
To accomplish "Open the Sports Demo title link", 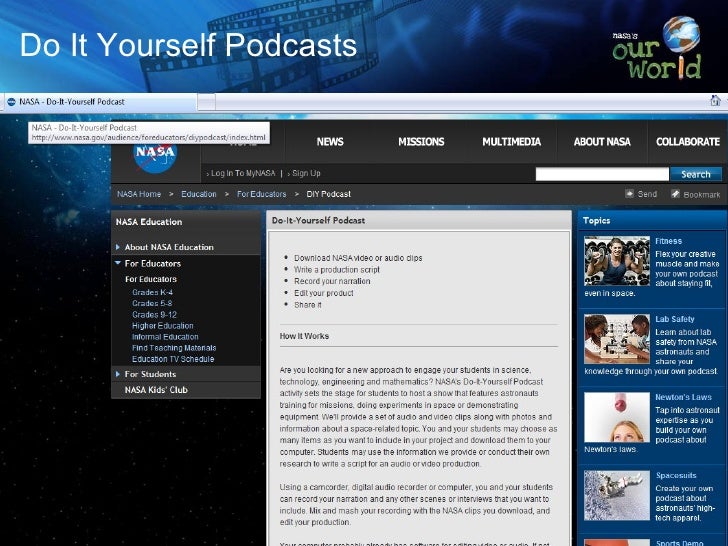I will click(679, 543).
